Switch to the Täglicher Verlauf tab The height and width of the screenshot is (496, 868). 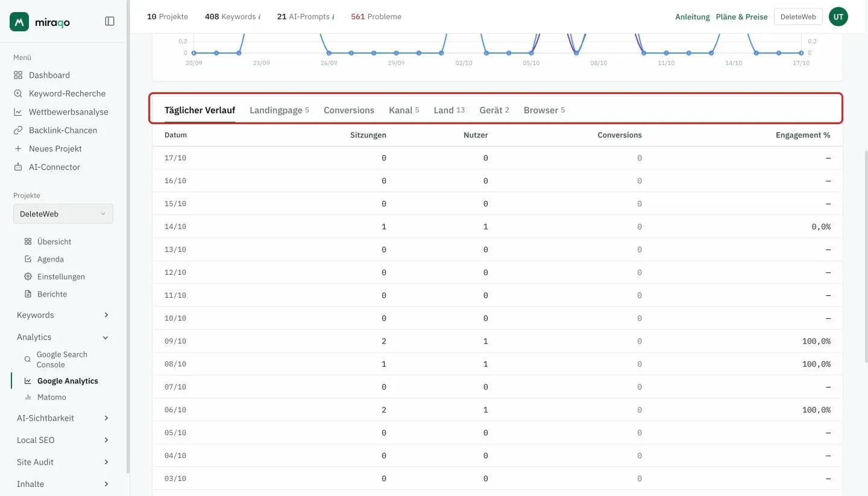tap(200, 110)
